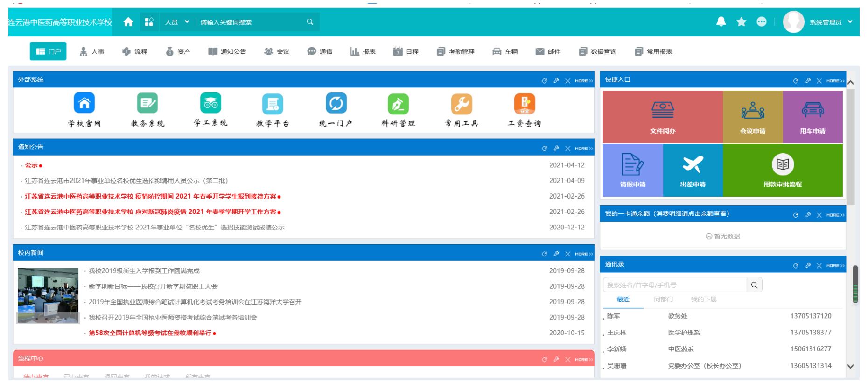Viewport: 868px width, 384px height.
Task: Close the 通知公告 panel
Action: point(568,149)
